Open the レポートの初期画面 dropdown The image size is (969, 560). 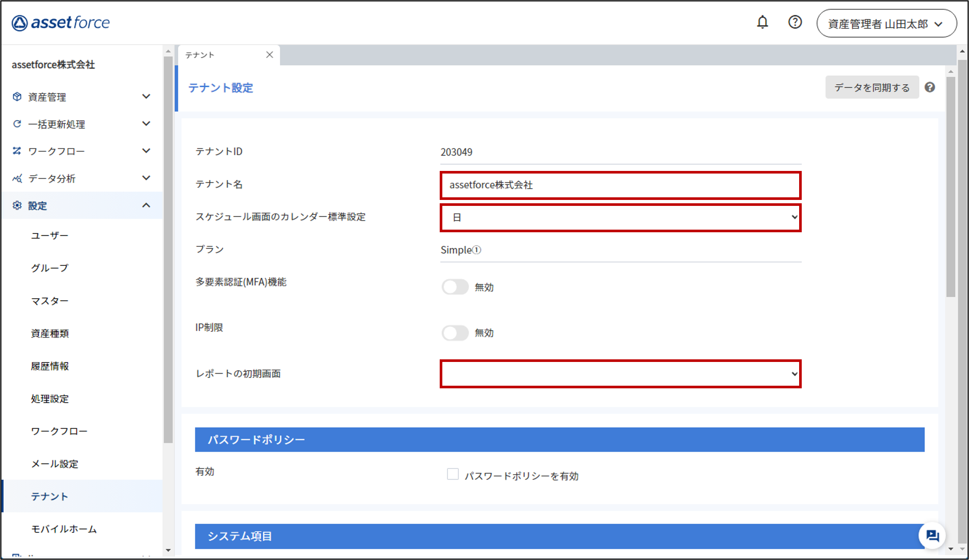[621, 374]
